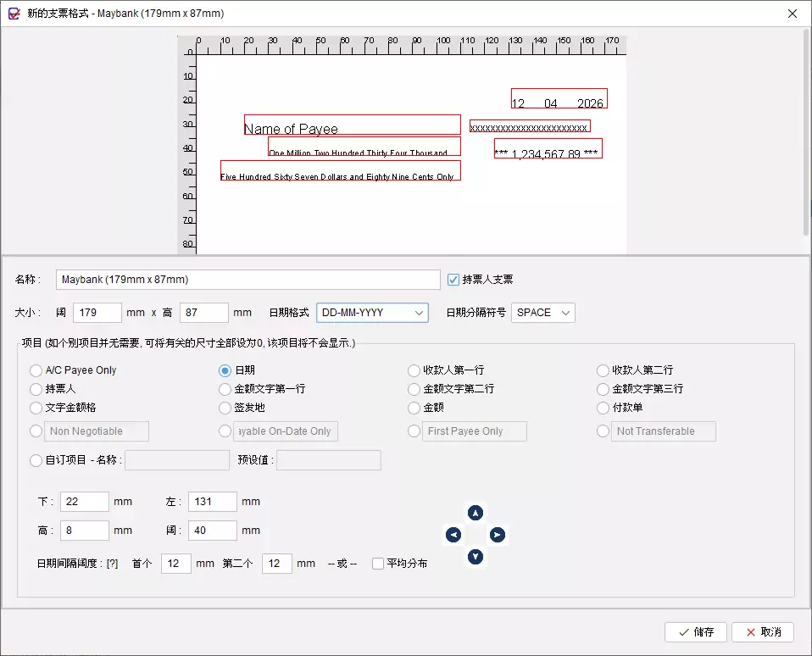Click the 首个 date spacing field
This screenshot has width=812, height=656.
(x=176, y=564)
